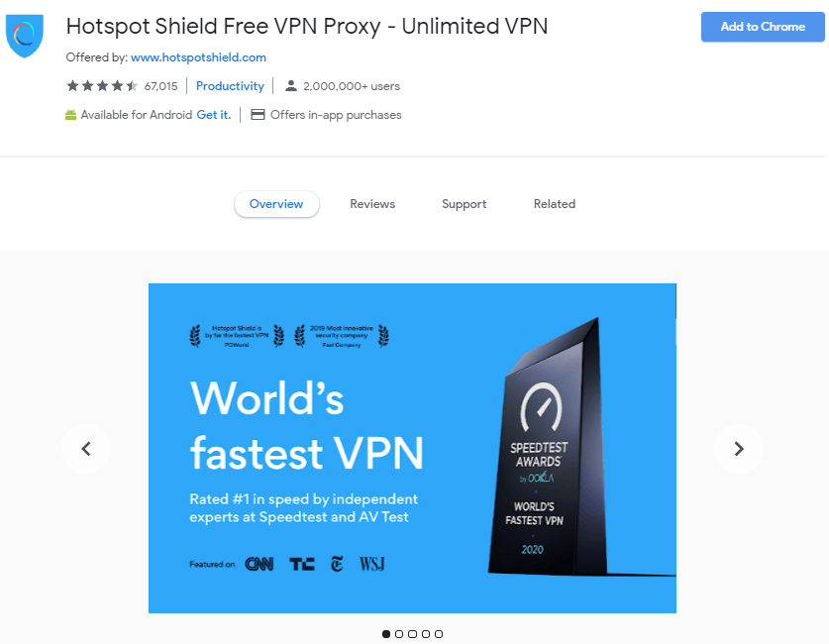Click the Hotspot Shield logo icon
The width and height of the screenshot is (829, 644).
(25, 36)
